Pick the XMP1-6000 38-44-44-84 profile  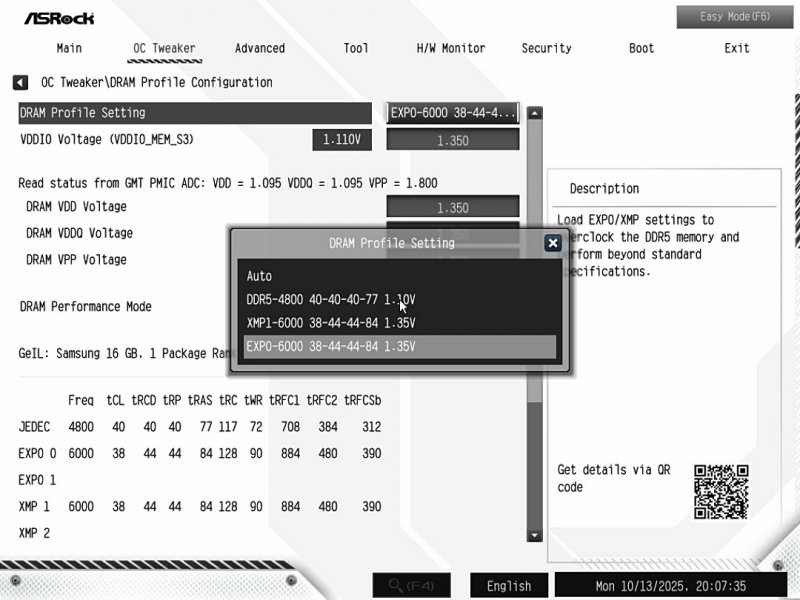tap(330, 323)
